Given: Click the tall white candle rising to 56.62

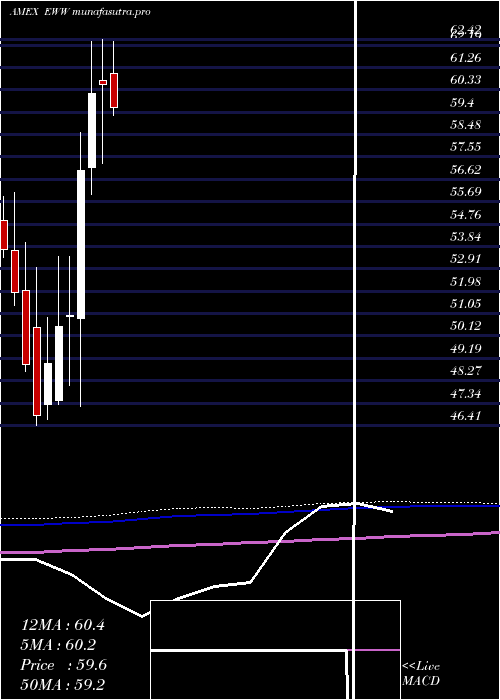Looking at the screenshot, I should [x=81, y=244].
